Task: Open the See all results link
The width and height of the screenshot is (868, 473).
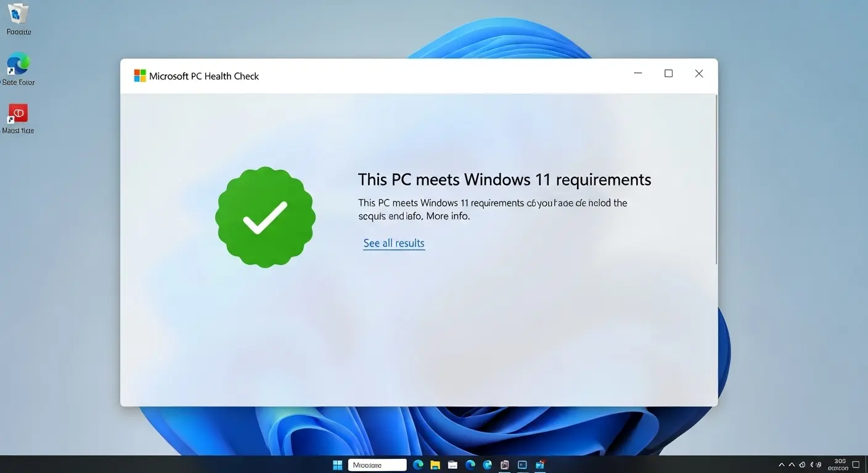Action: click(394, 243)
